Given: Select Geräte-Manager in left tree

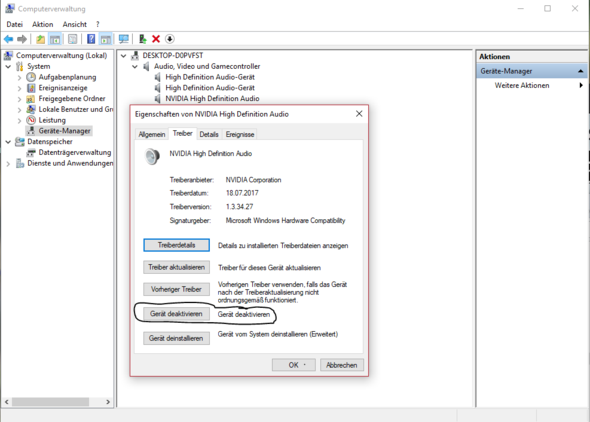Looking at the screenshot, I should pos(64,131).
